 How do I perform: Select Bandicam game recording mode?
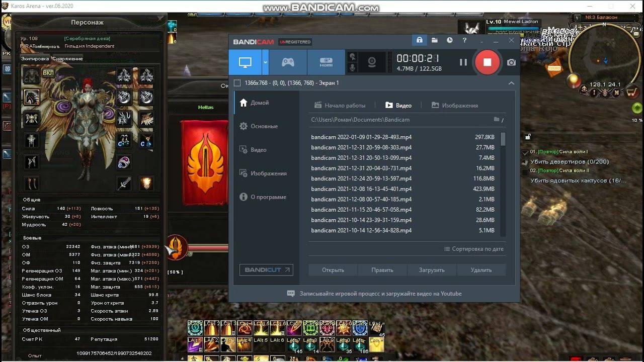point(288,62)
